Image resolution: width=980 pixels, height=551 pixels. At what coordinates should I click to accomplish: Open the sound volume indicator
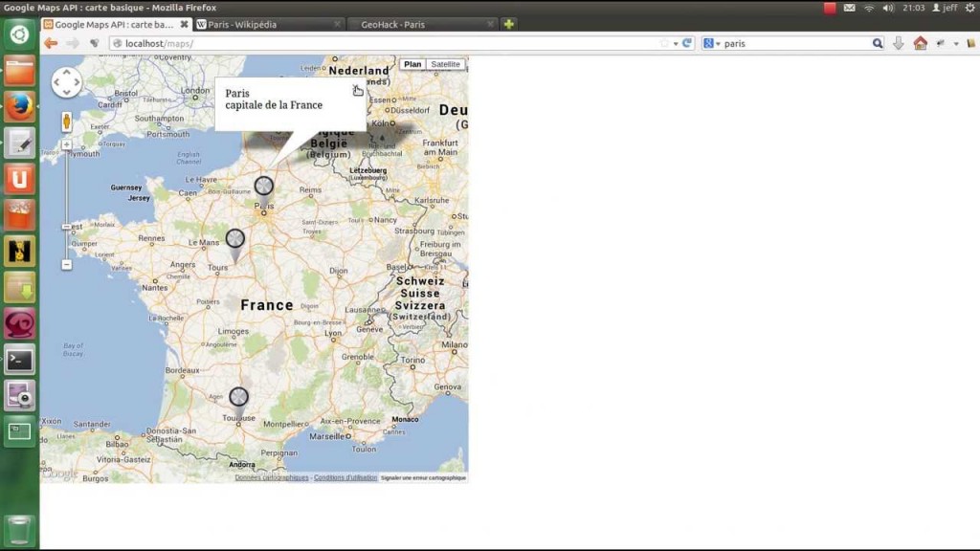(888, 8)
